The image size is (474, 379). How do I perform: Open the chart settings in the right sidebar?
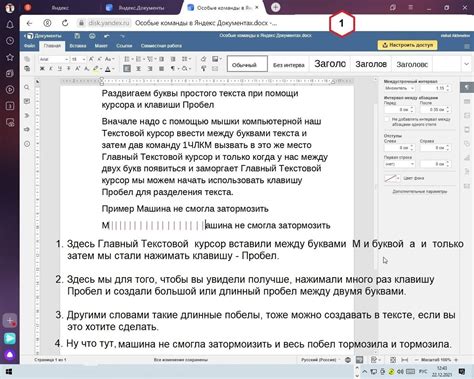[467, 158]
